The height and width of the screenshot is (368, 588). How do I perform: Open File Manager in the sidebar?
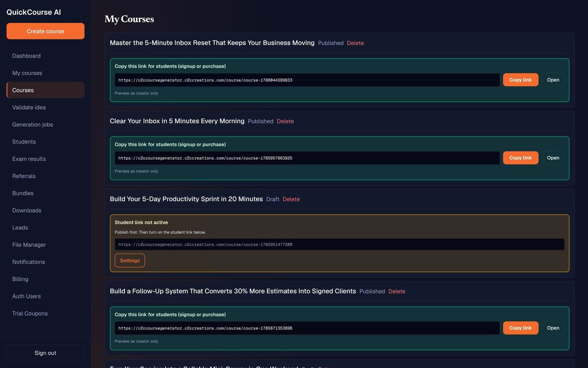[x=45, y=245]
